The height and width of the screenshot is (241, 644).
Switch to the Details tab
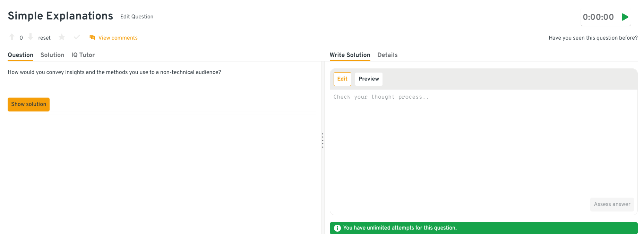[x=387, y=55]
